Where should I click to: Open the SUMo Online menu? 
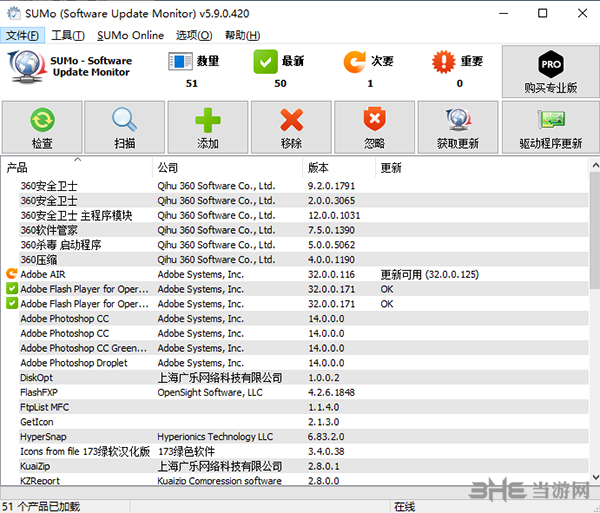click(x=130, y=35)
